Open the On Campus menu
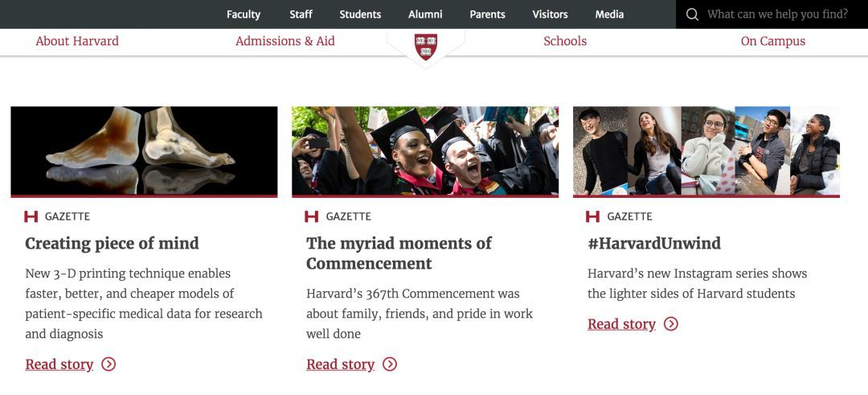 coord(773,41)
